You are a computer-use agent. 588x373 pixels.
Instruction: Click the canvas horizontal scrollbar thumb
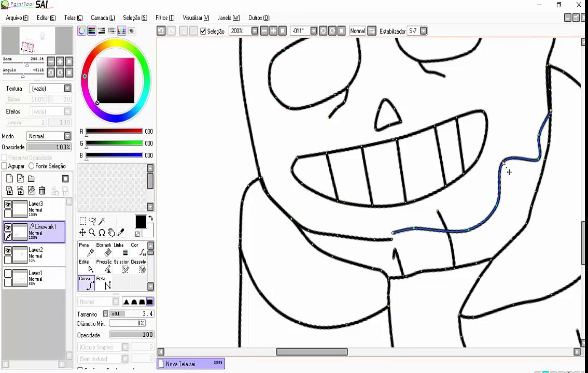click(x=312, y=352)
